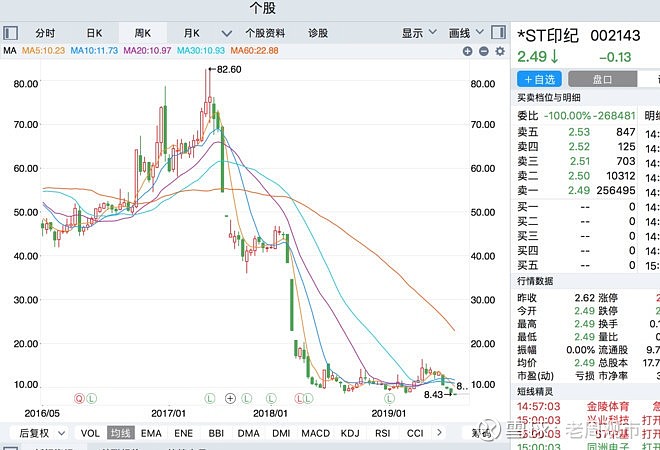The width and height of the screenshot is (660, 450).
Task: Click the 卖五 price 2.53 row
Action: (x=576, y=132)
